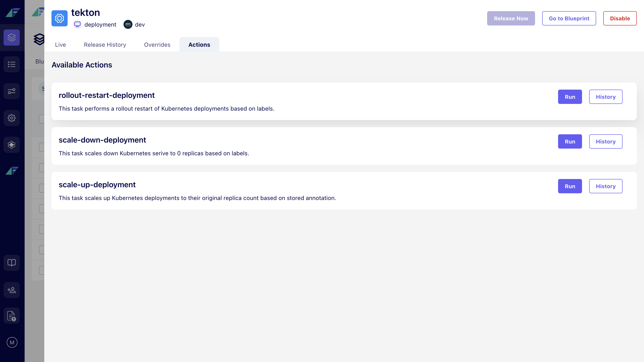This screenshot has height=362, width=644.
Task: Click the flower-shaped sidebar icon
Action: [x=12, y=145]
